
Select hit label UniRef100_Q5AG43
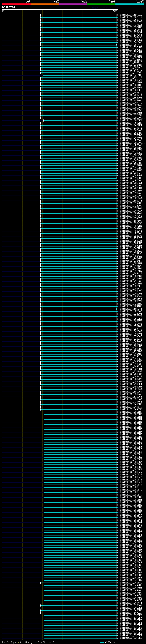point(131,337)
